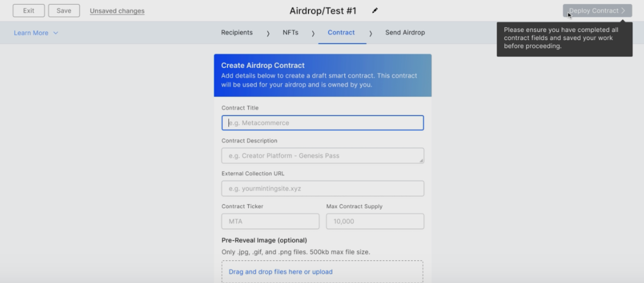Click the pencil icon to rename Airdrop/Test #1

point(375,10)
